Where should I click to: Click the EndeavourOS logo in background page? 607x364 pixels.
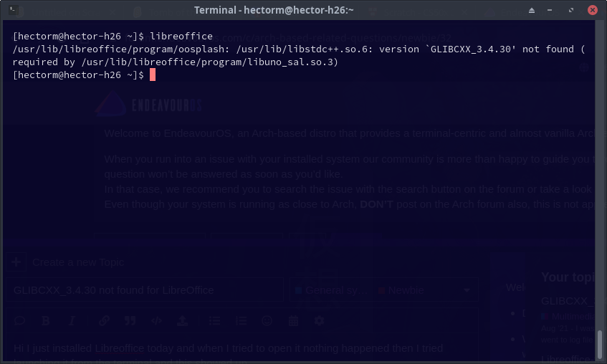[149, 105]
